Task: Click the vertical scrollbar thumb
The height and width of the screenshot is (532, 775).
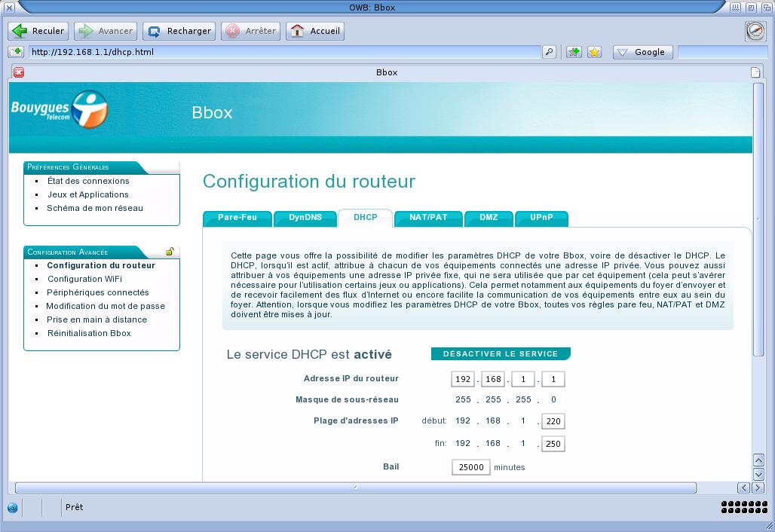Action: (x=758, y=219)
